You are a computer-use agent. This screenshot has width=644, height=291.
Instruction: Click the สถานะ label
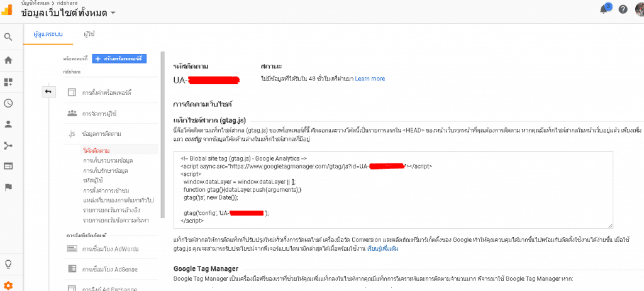point(271,66)
